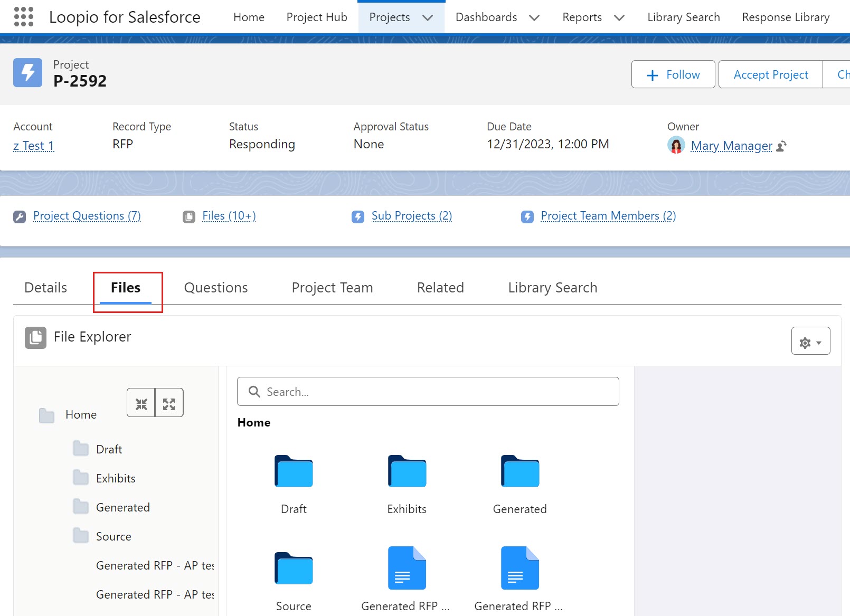Click the Generated folder icon in tree
The image size is (850, 616).
[x=81, y=507]
